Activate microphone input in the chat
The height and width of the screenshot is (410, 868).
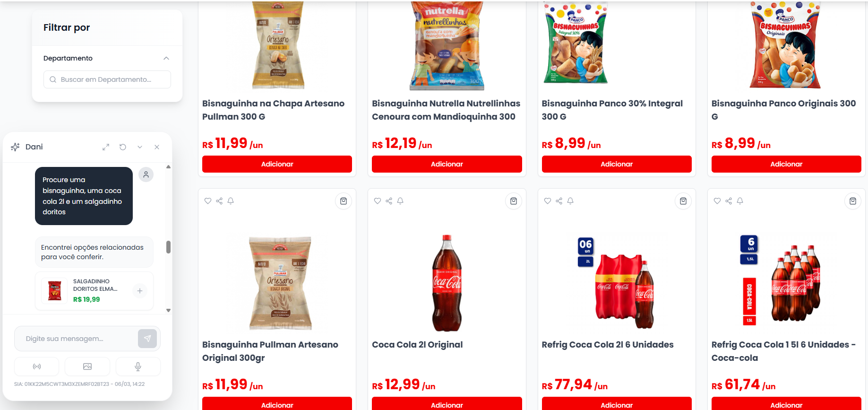pyautogui.click(x=138, y=366)
